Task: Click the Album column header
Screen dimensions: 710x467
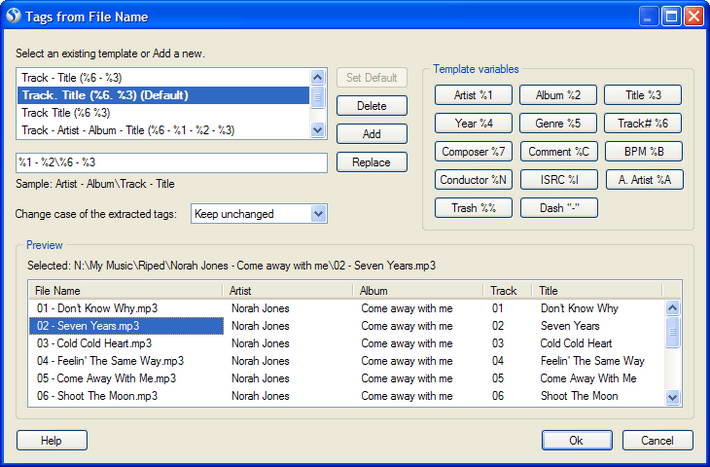Action: coord(418,290)
